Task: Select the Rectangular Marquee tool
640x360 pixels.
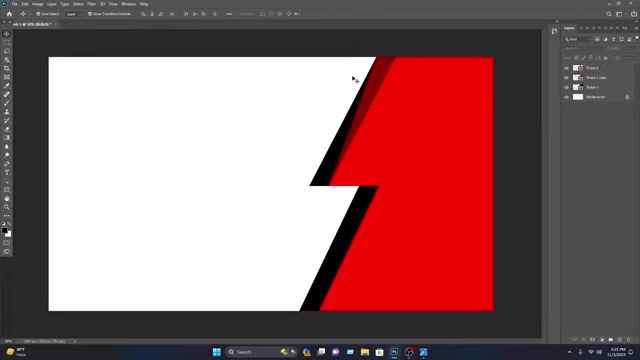Action: pyautogui.click(x=7, y=42)
